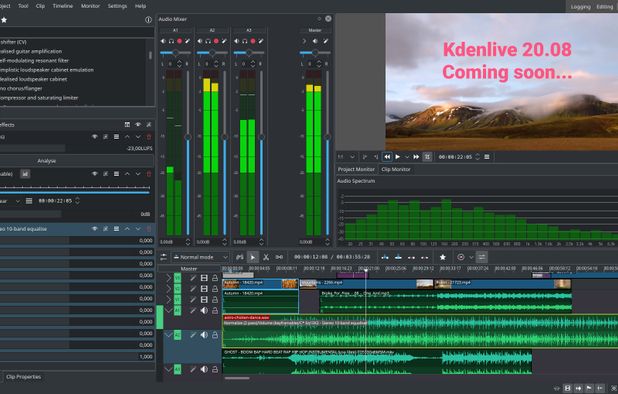618x394 pixels.
Task: Open timeline track options menu icon
Action: (164, 257)
